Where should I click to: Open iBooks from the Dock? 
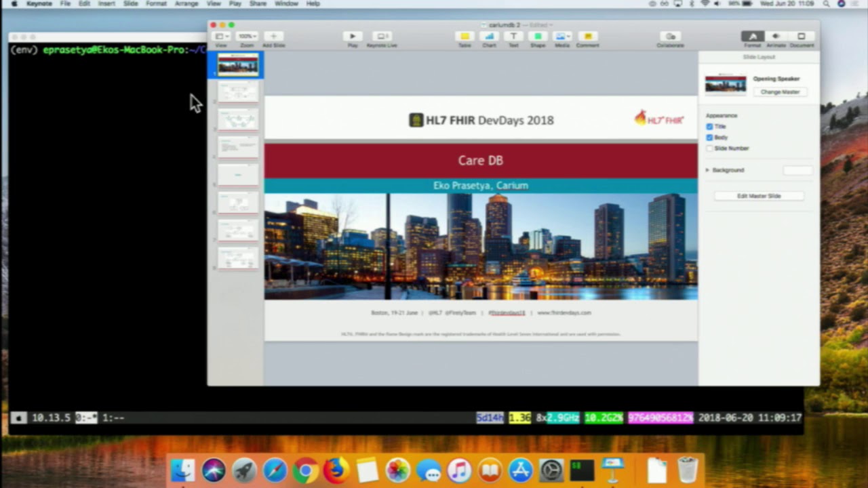(x=490, y=470)
